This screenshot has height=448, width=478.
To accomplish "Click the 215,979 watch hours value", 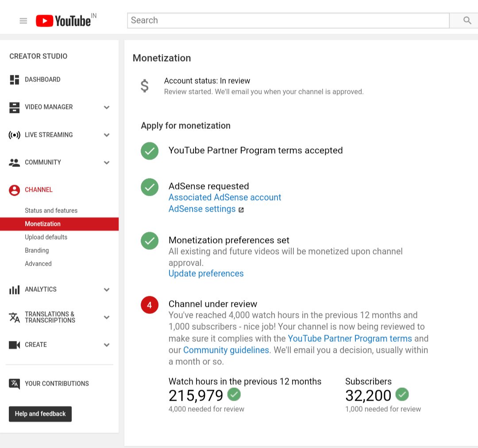I will pyautogui.click(x=196, y=396).
